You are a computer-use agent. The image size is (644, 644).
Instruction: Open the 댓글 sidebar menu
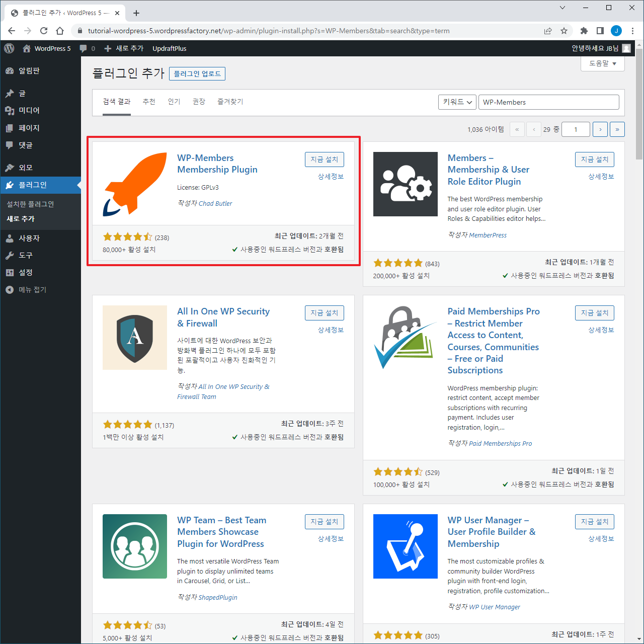[40, 145]
